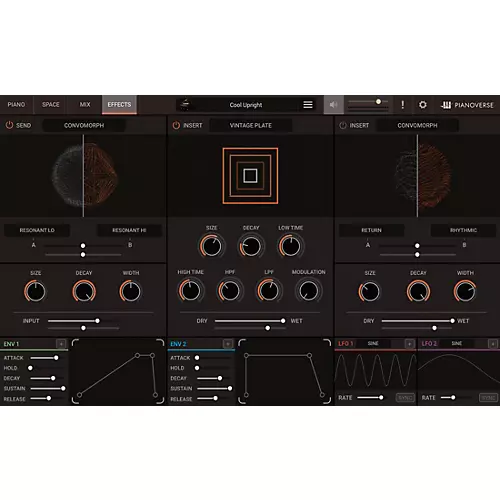This screenshot has height=500, width=500.
Task: Click the exclamation alert icon
Action: 403,105
